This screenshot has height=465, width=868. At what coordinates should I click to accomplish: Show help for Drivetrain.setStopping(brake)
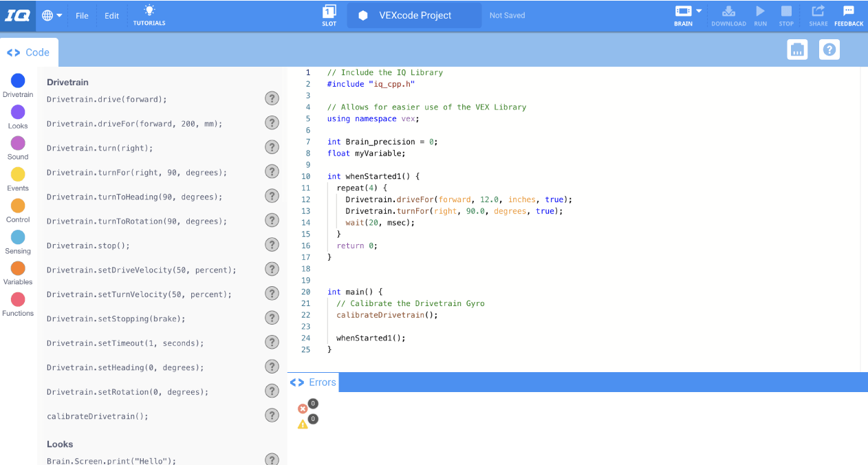click(272, 318)
